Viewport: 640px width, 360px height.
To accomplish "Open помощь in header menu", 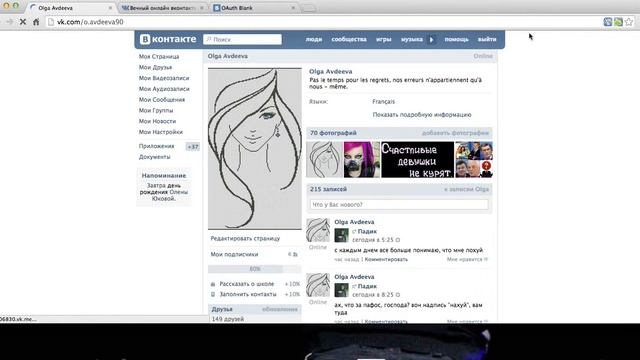I will coord(456,40).
